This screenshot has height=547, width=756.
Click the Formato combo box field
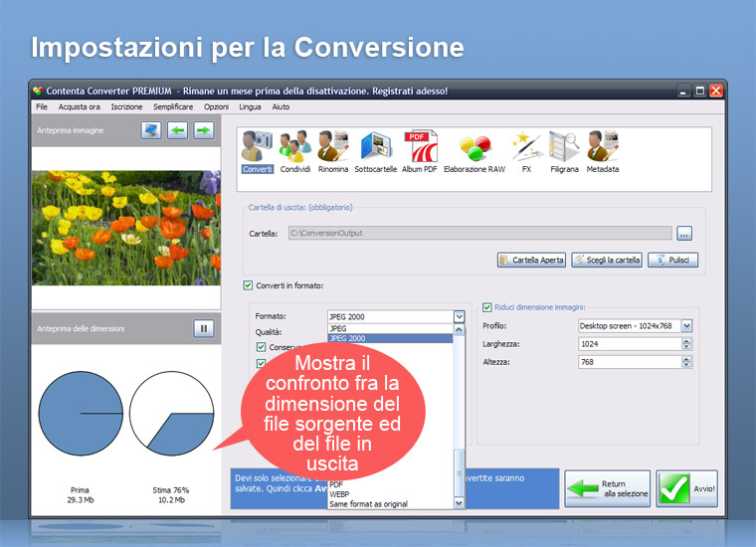coord(390,316)
